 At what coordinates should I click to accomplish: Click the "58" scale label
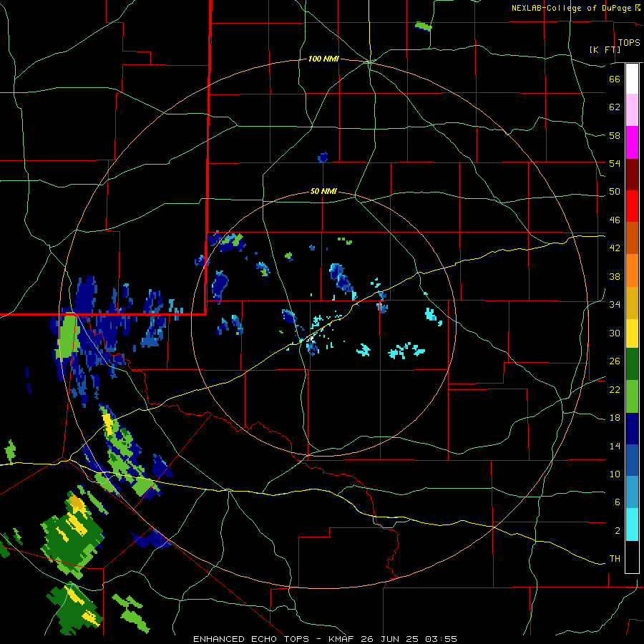coord(615,135)
